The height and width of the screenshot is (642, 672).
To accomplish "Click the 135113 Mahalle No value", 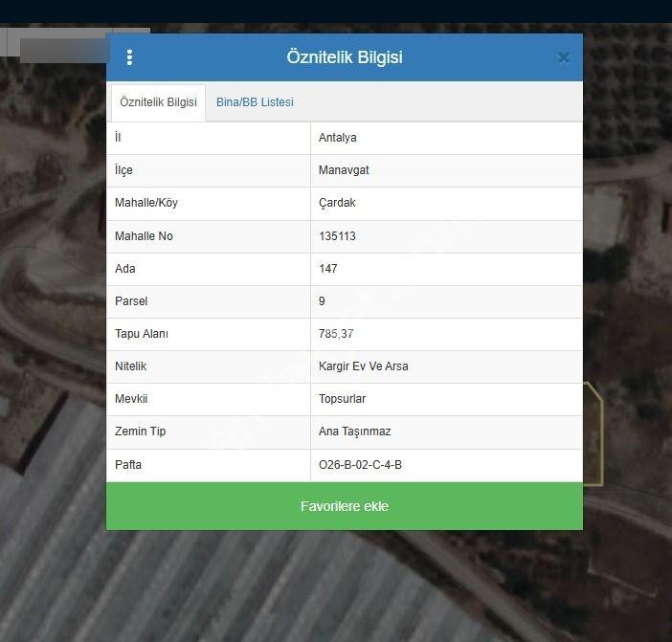I will pos(337,236).
